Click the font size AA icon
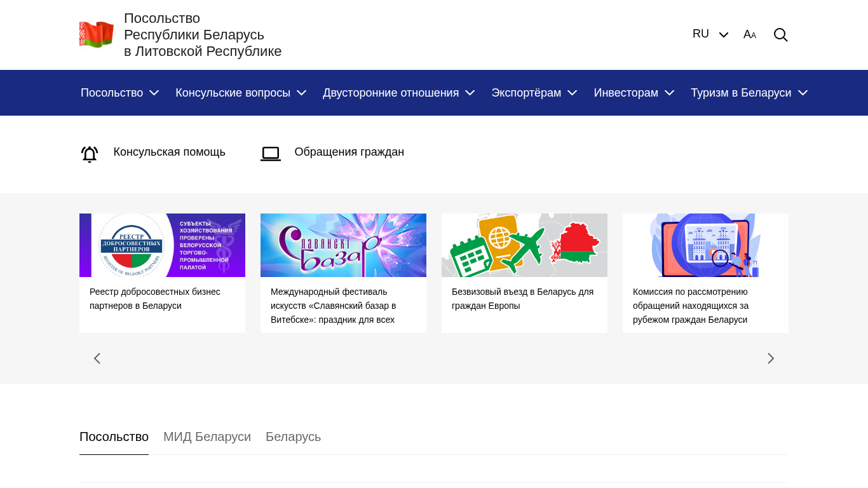Screen dimensions: 868x488 750,34
